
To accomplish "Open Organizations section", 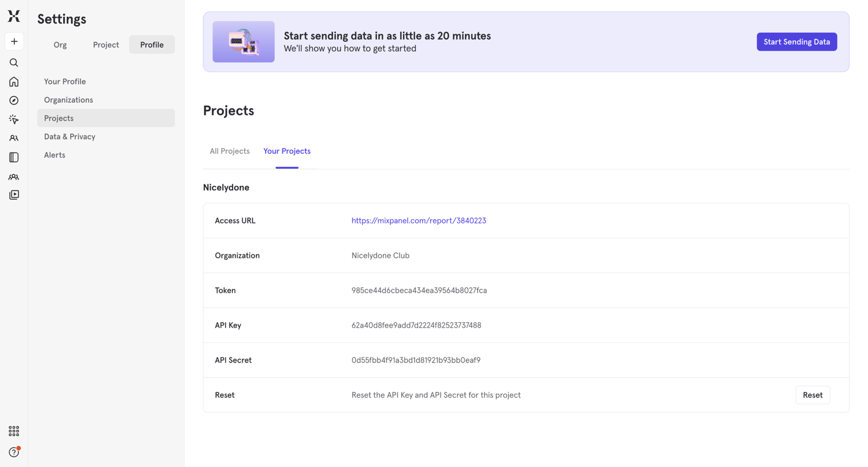I will (x=106, y=100).
